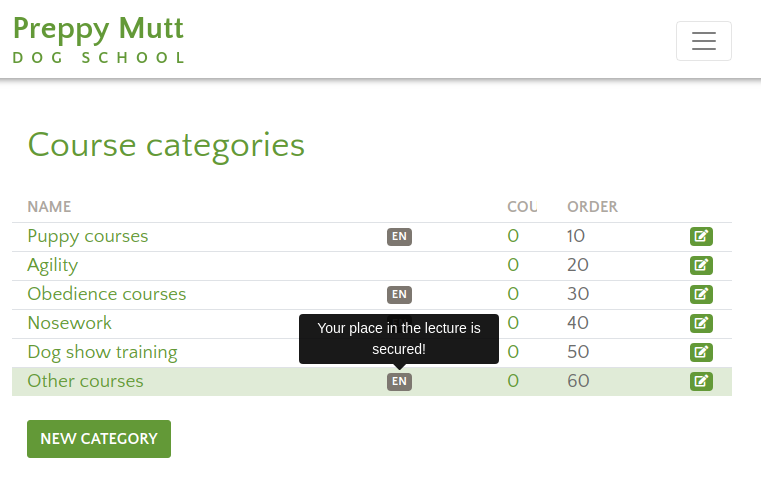
Task: Open the Dog show training link
Action: [102, 353]
